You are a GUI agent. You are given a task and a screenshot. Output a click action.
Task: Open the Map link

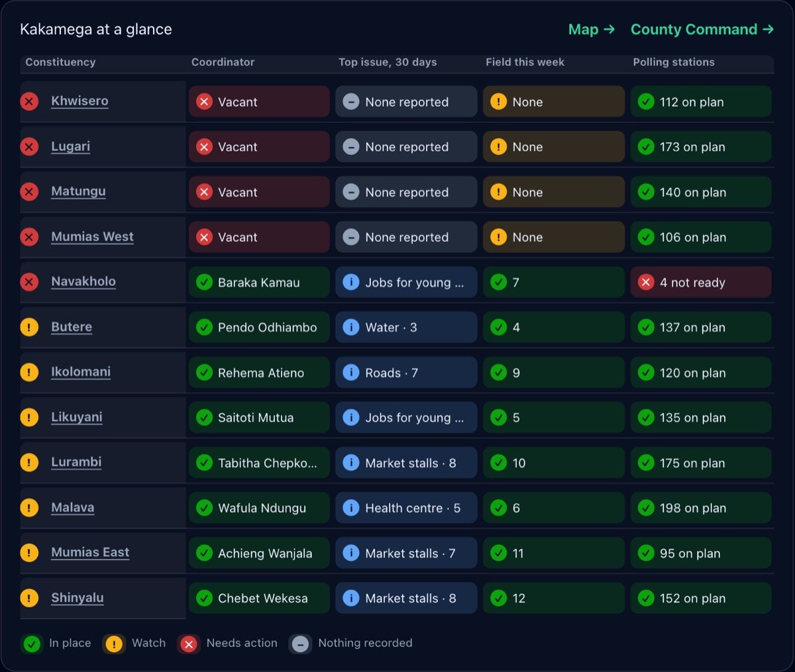[x=592, y=29]
